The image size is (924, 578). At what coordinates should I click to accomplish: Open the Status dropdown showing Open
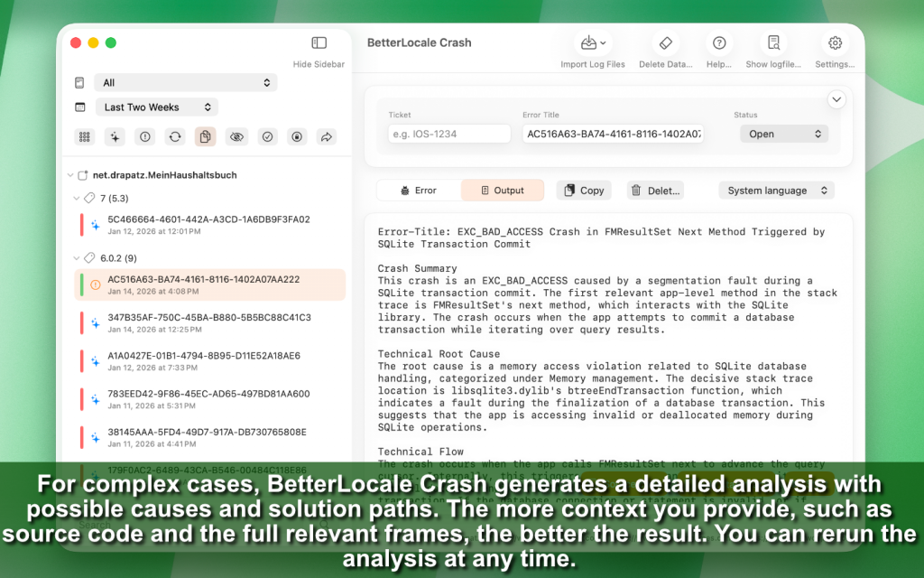783,134
